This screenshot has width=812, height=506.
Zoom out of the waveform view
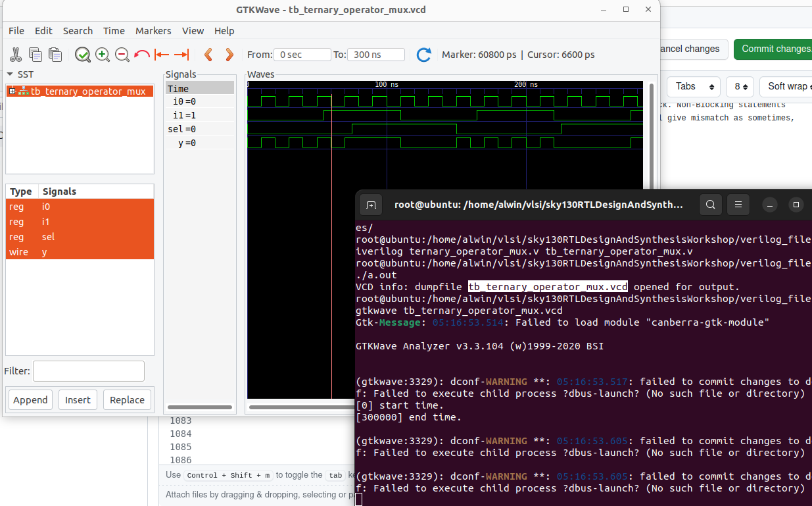[122, 55]
